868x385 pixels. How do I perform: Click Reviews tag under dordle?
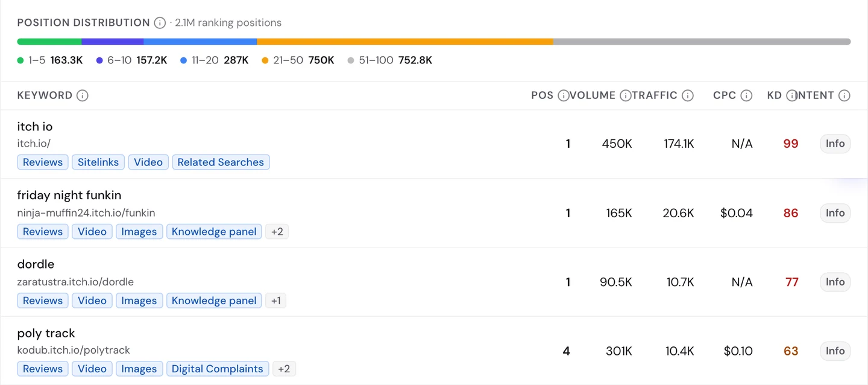(43, 301)
